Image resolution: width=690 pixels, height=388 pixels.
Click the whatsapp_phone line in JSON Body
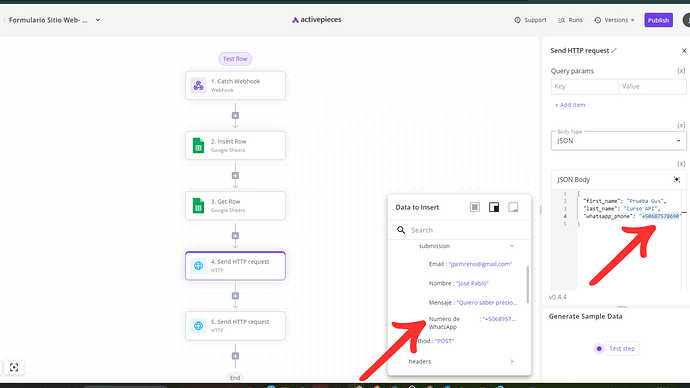point(632,216)
